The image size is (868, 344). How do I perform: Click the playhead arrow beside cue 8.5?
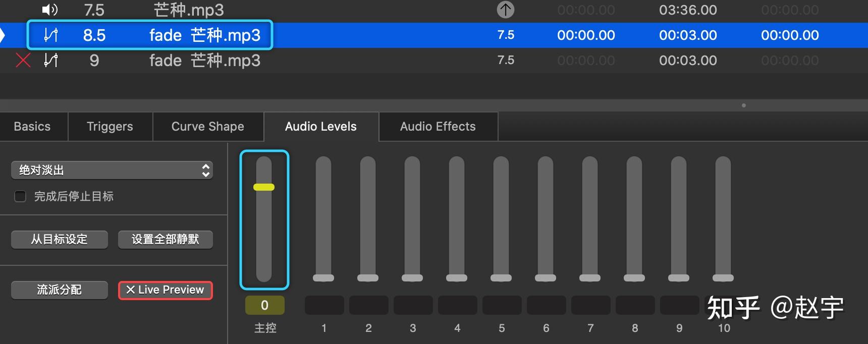3,35
